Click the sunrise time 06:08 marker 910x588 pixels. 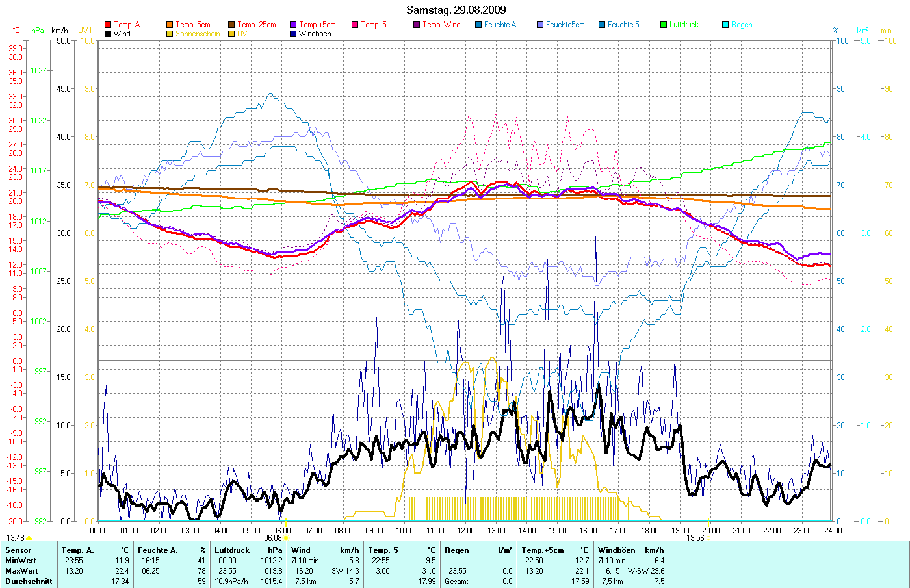273,538
